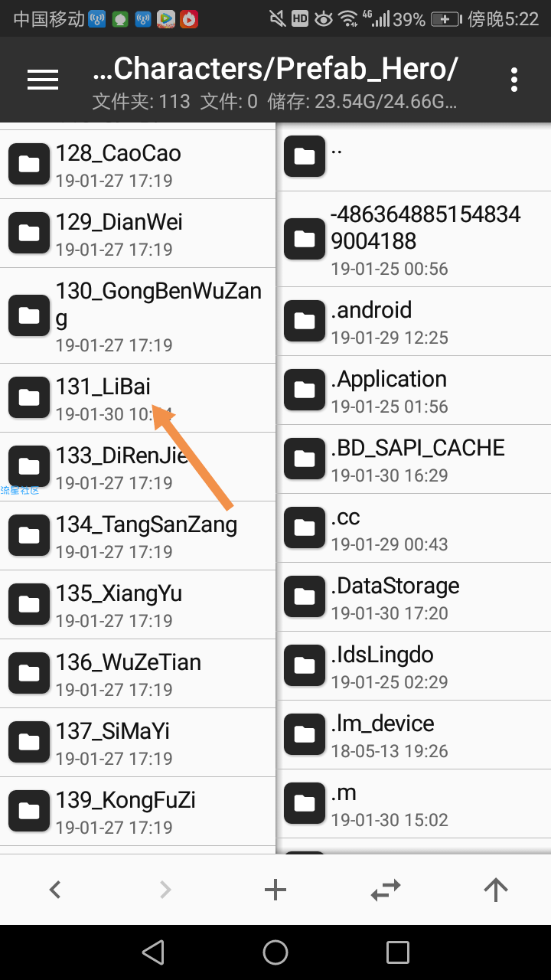Tap the forward arrow in the bottom toolbar
The width and height of the screenshot is (551, 980).
tap(165, 889)
